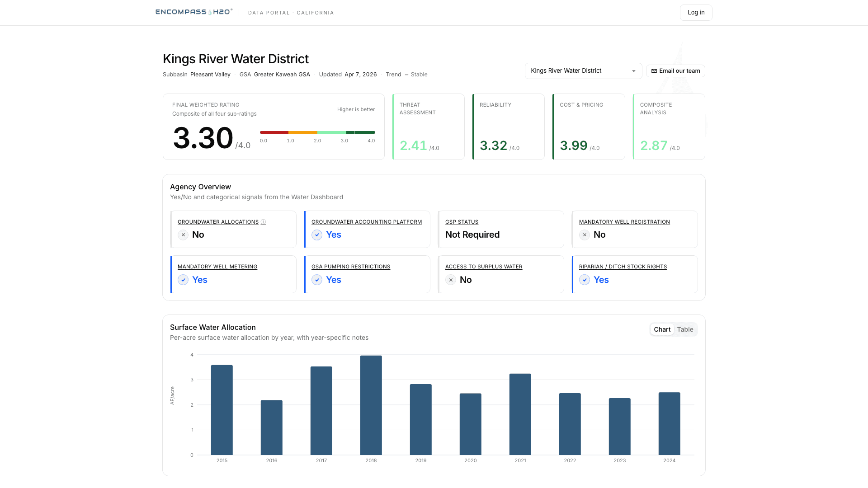Click the Encompass H2O logo
The height and width of the screenshot is (488, 868).
(194, 12)
